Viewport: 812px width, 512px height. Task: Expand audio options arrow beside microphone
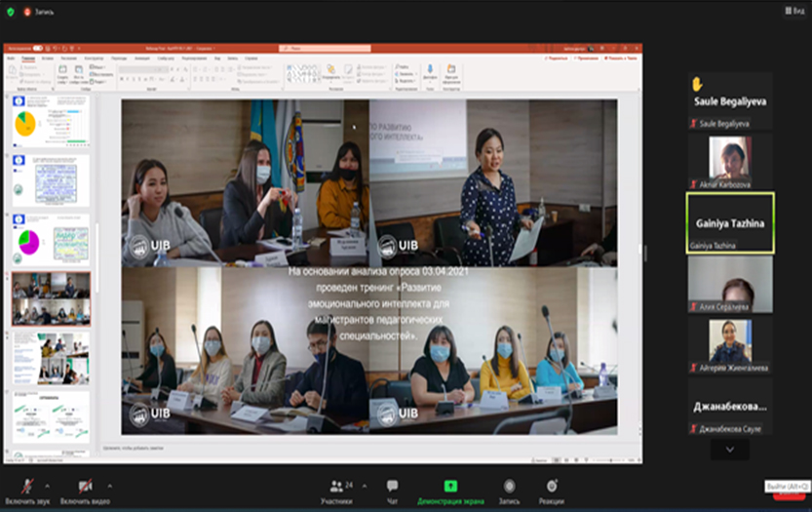point(49,485)
